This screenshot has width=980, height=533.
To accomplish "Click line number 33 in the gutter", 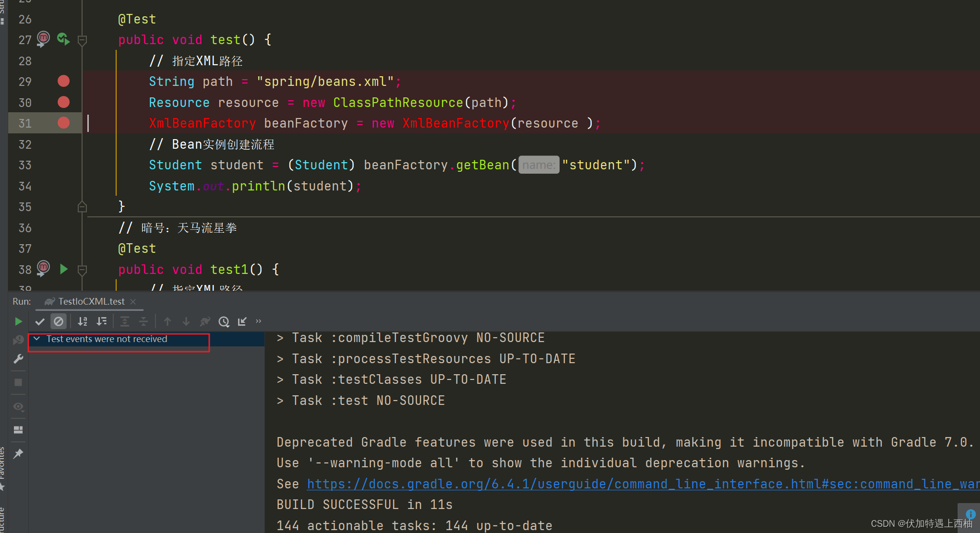I will pyautogui.click(x=25, y=166).
